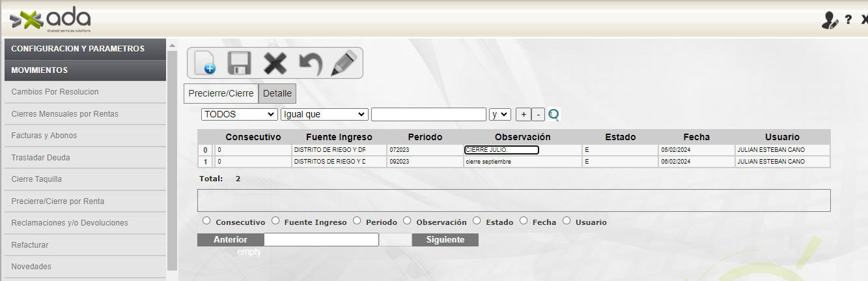
Task: Click the new document icon
Action: pos(204,63)
